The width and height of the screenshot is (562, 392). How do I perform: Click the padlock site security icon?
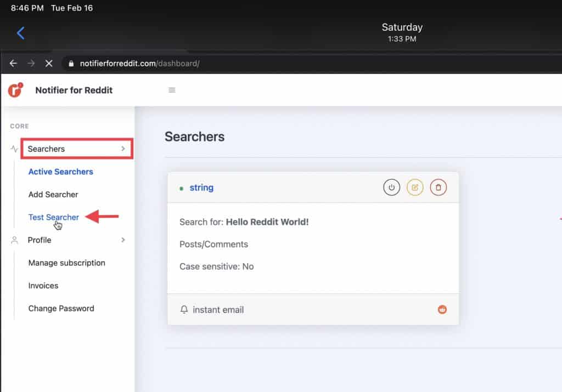tap(71, 64)
